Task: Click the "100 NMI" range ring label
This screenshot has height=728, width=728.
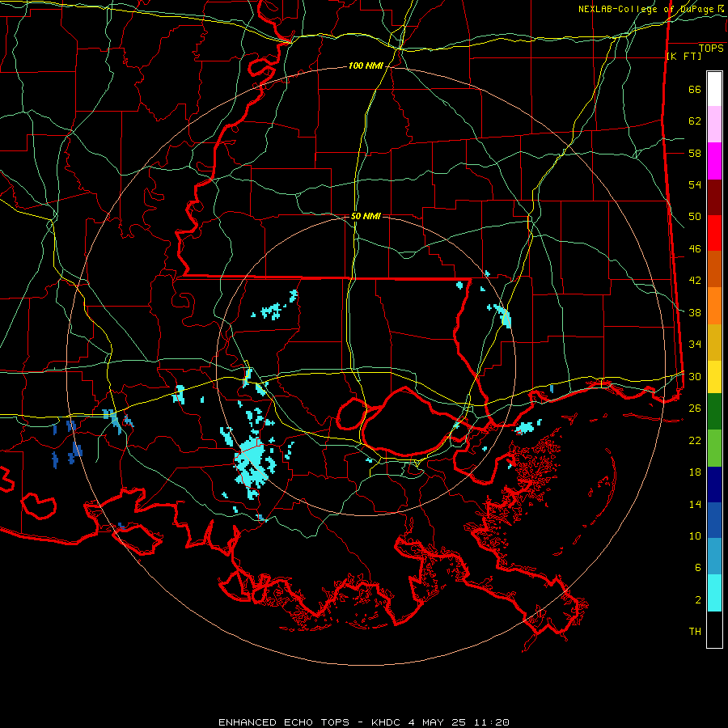Action: [366, 66]
